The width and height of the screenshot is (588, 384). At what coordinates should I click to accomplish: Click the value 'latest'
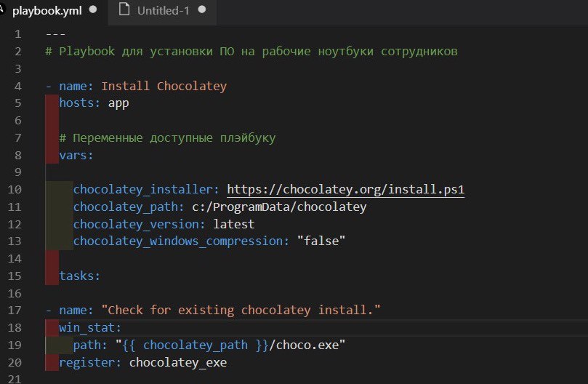pos(233,224)
